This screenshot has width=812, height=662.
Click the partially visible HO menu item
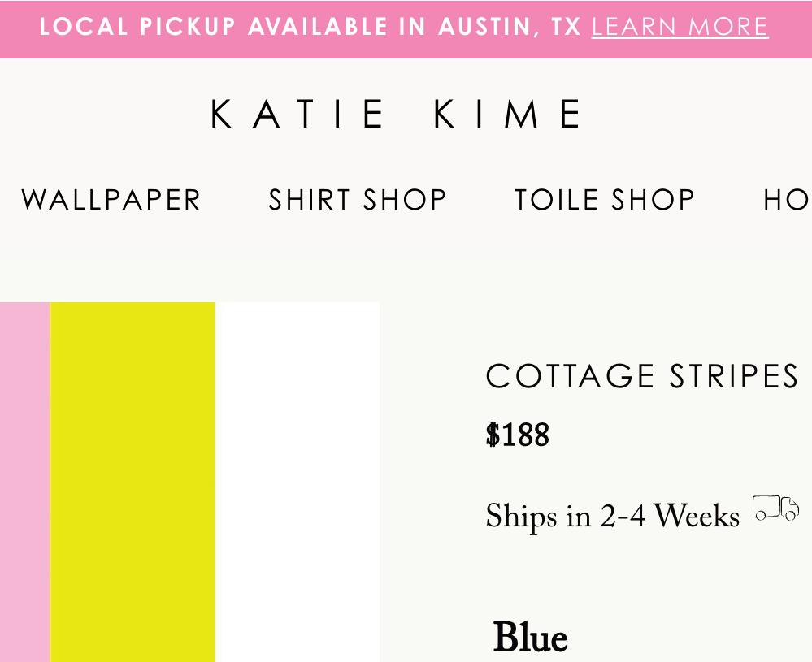coord(786,200)
